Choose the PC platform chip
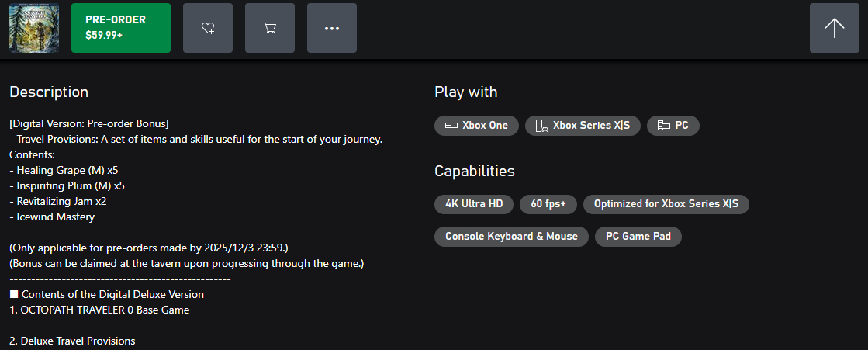This screenshot has height=350, width=868. pyautogui.click(x=673, y=125)
